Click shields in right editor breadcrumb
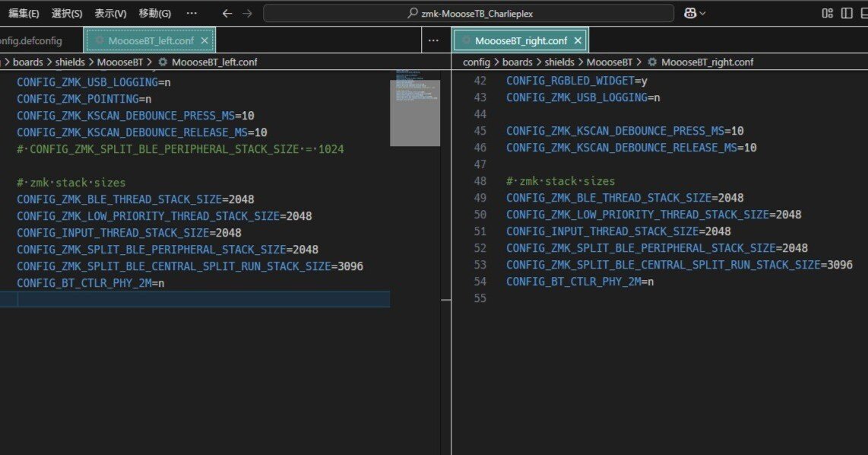The image size is (868, 455). [x=559, y=62]
